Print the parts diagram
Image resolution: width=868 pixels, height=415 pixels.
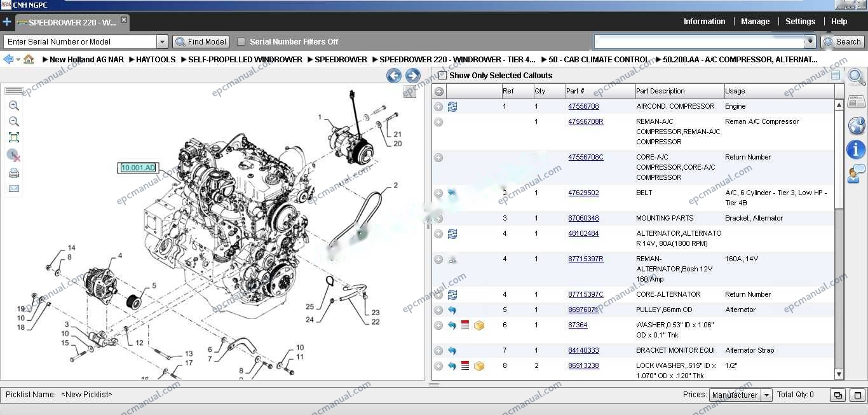[x=13, y=172]
